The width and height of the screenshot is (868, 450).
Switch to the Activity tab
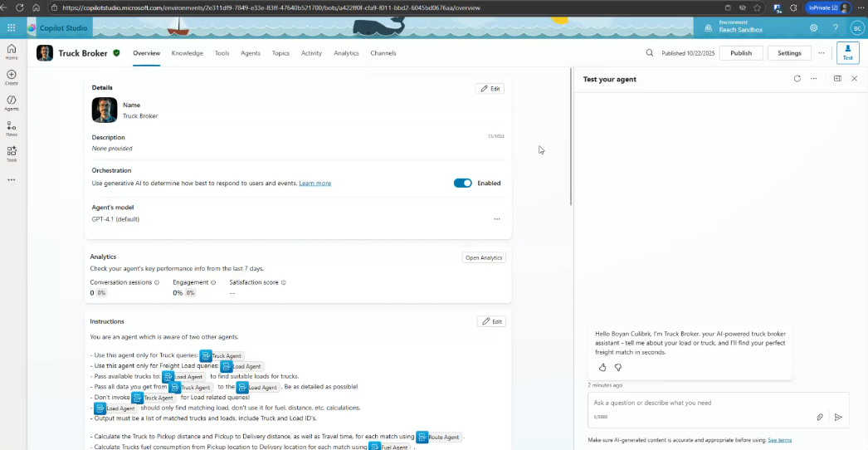click(312, 53)
